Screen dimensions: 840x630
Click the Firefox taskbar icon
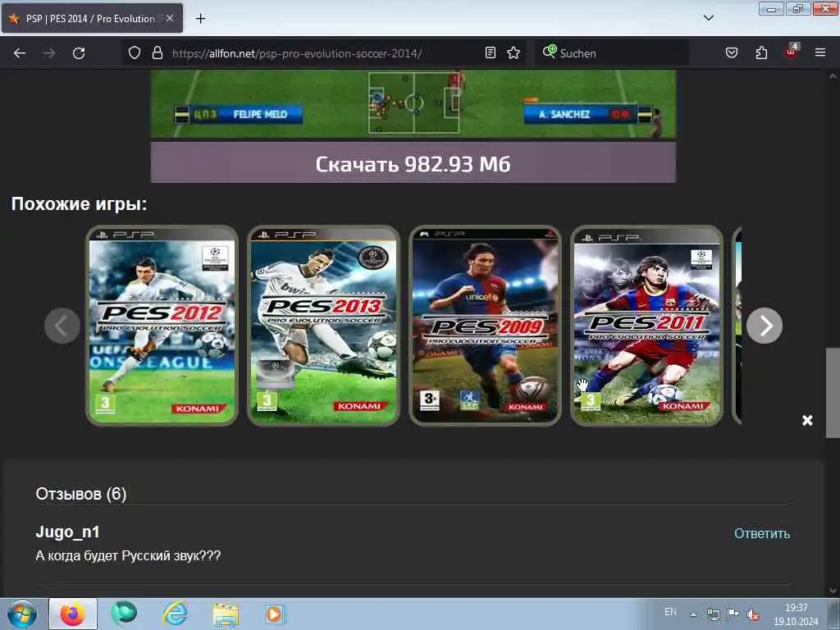pos(73,614)
